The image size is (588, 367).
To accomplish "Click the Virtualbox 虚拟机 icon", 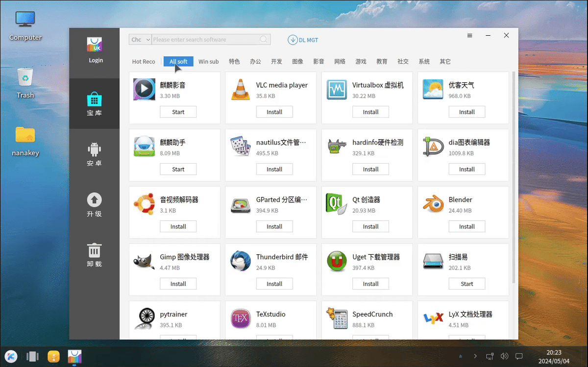I will pyautogui.click(x=337, y=89).
